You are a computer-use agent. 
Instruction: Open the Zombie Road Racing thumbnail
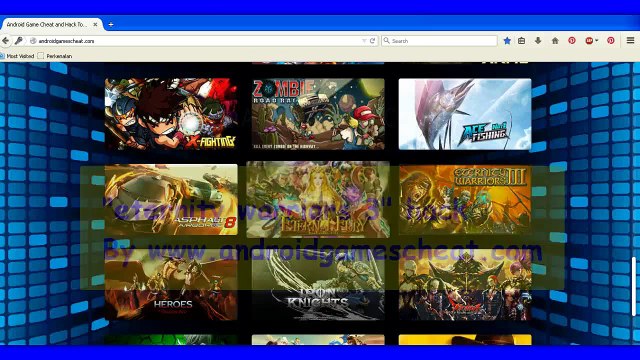click(x=318, y=114)
